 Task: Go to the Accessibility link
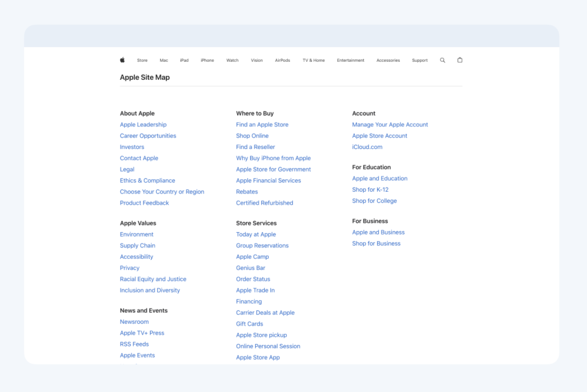137,257
